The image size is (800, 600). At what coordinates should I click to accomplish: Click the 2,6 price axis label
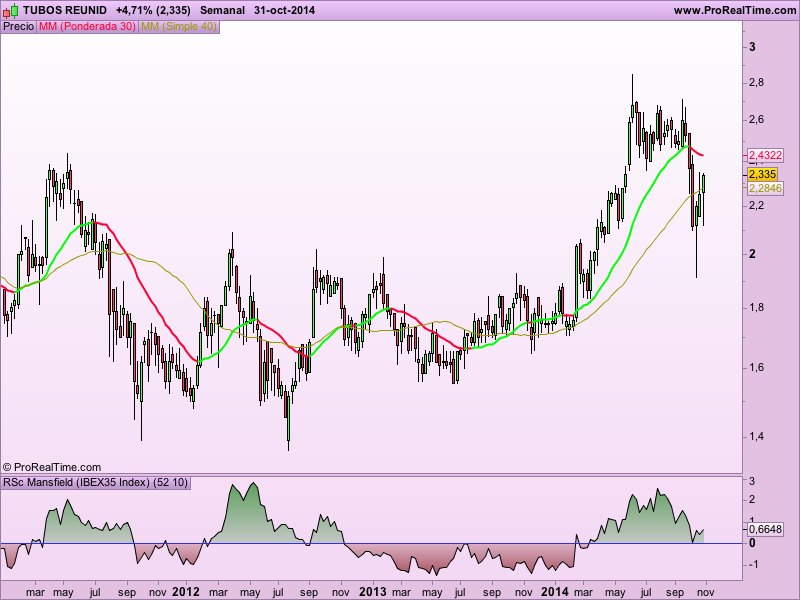756,119
